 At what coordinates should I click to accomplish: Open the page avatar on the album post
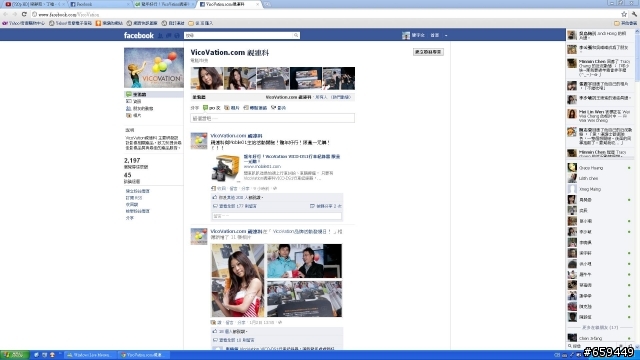(199, 236)
